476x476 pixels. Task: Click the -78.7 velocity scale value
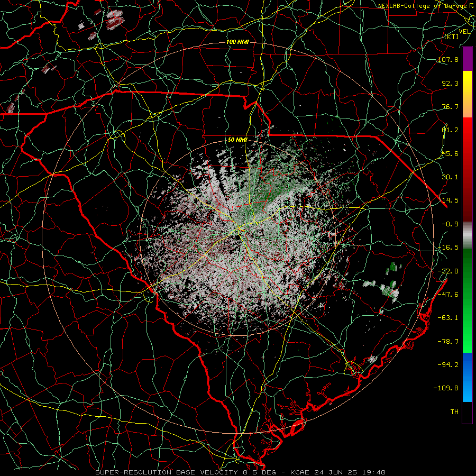tap(448, 342)
